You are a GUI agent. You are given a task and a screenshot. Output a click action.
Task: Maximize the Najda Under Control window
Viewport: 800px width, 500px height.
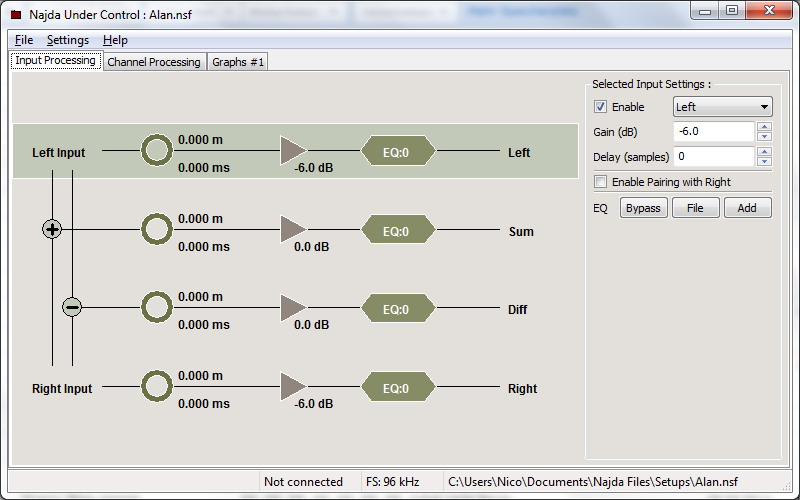[x=732, y=11]
